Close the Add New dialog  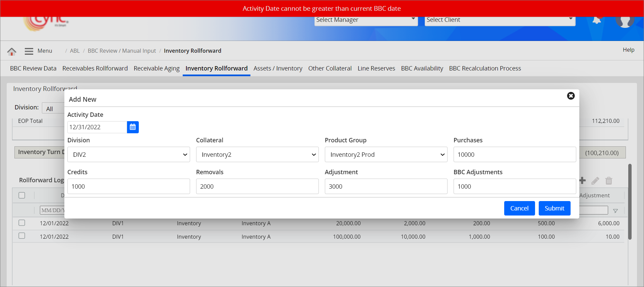[571, 96]
